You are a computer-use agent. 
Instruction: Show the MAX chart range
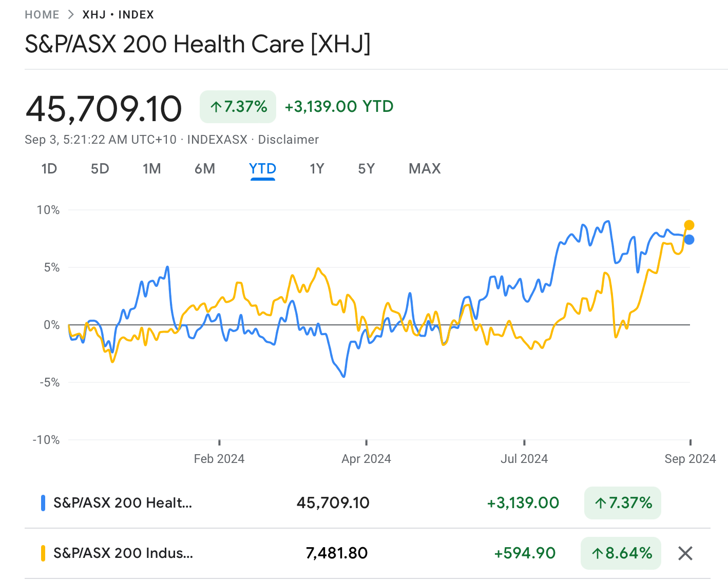(425, 169)
